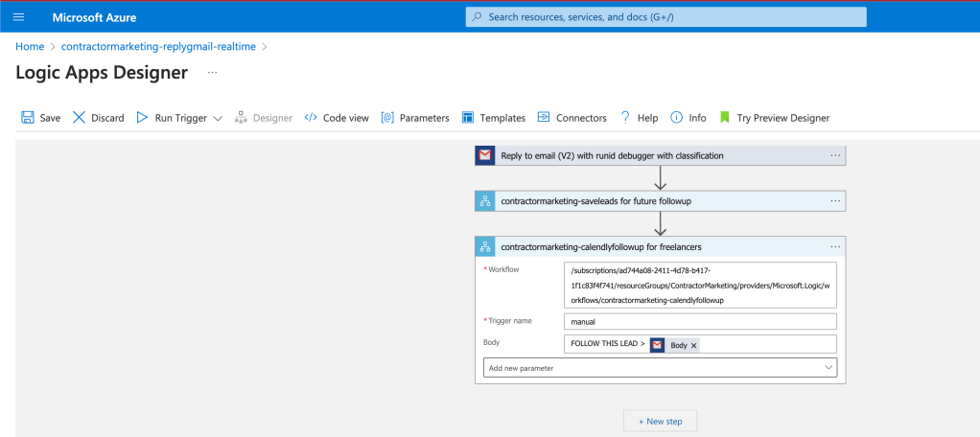Open Connectors from the toolbar

click(x=572, y=117)
